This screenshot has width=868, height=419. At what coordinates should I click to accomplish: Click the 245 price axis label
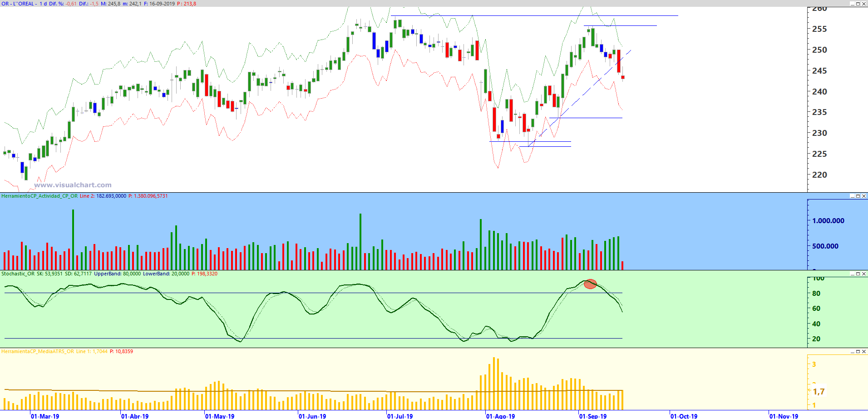click(819, 71)
